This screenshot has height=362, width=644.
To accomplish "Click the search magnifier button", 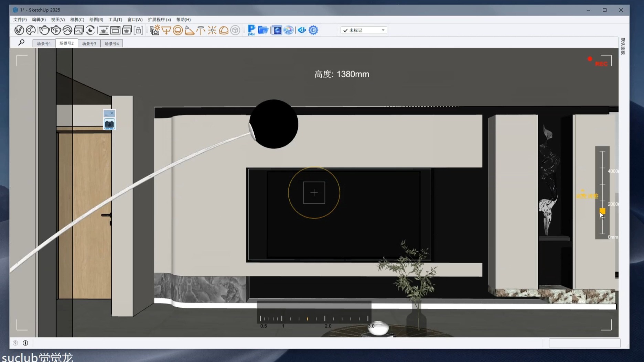I will click(x=21, y=43).
